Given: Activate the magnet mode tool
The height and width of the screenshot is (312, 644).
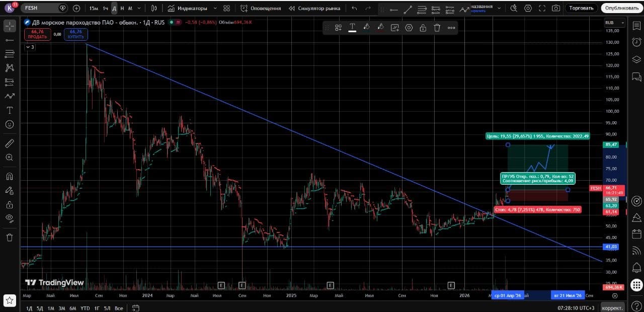Looking at the screenshot, I should [x=9, y=176].
